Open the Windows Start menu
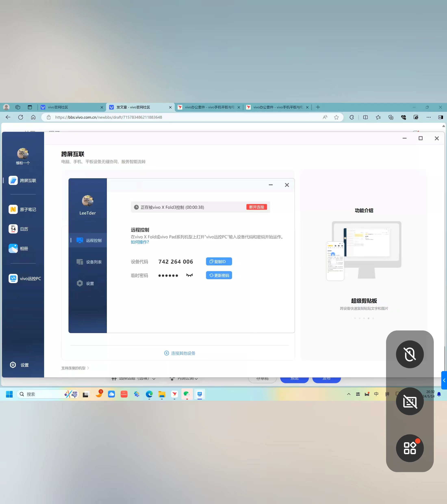This screenshot has width=447, height=504. (9, 394)
